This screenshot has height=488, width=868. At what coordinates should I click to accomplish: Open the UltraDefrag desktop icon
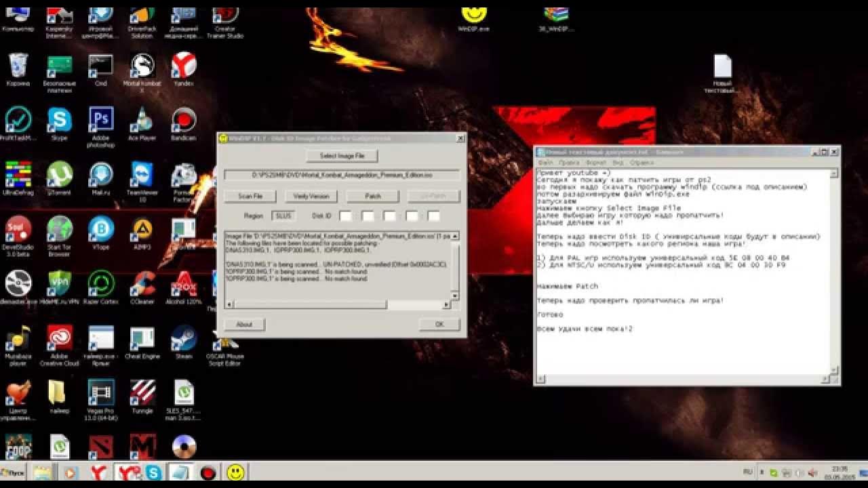point(18,179)
